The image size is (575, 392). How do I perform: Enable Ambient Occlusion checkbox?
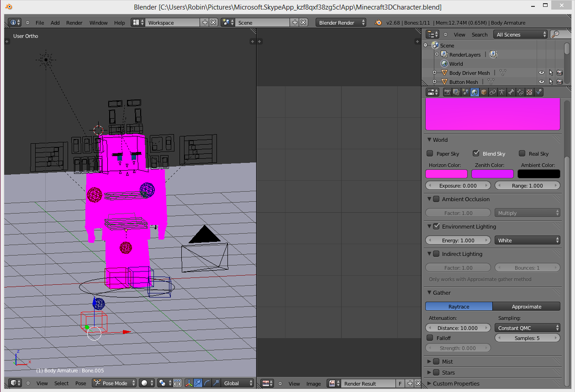436,199
